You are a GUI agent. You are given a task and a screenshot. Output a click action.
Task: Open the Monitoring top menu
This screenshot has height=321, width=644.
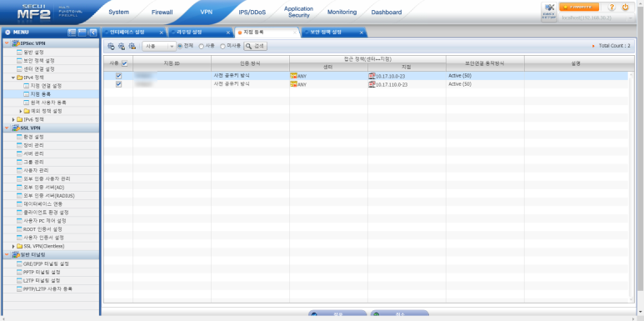tap(342, 13)
